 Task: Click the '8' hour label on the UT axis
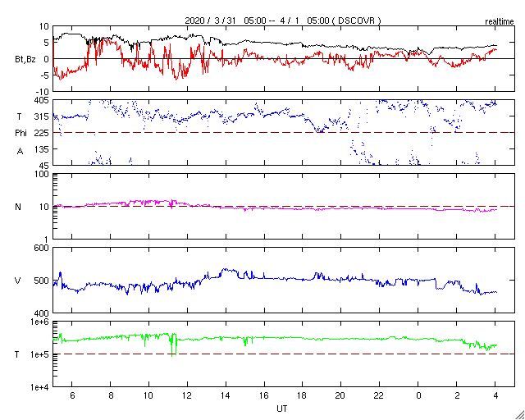coord(111,395)
